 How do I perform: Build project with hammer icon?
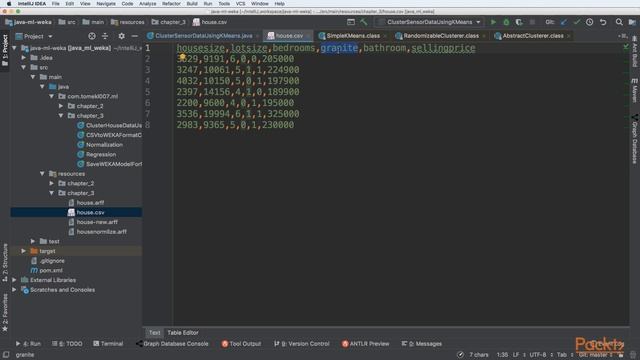click(x=363, y=22)
